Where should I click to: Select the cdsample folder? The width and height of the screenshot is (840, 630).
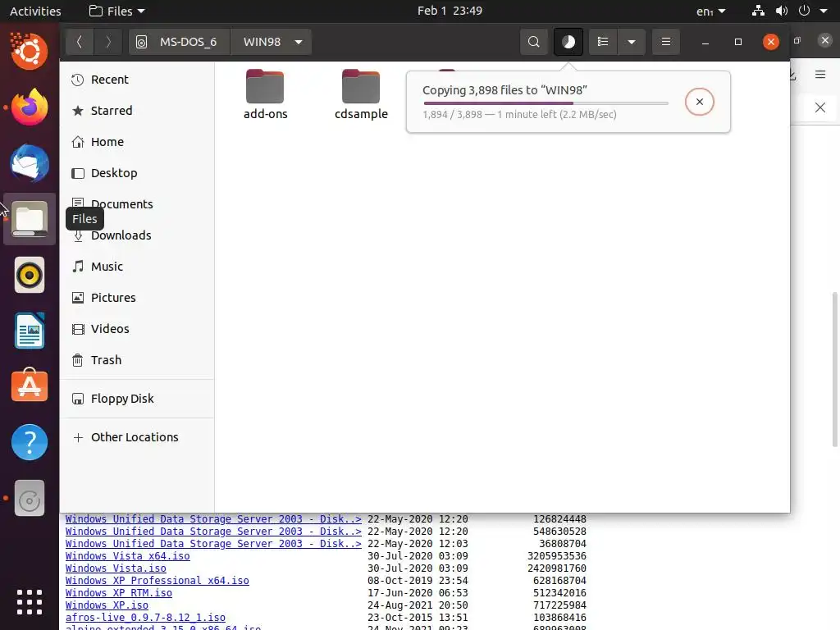click(361, 94)
